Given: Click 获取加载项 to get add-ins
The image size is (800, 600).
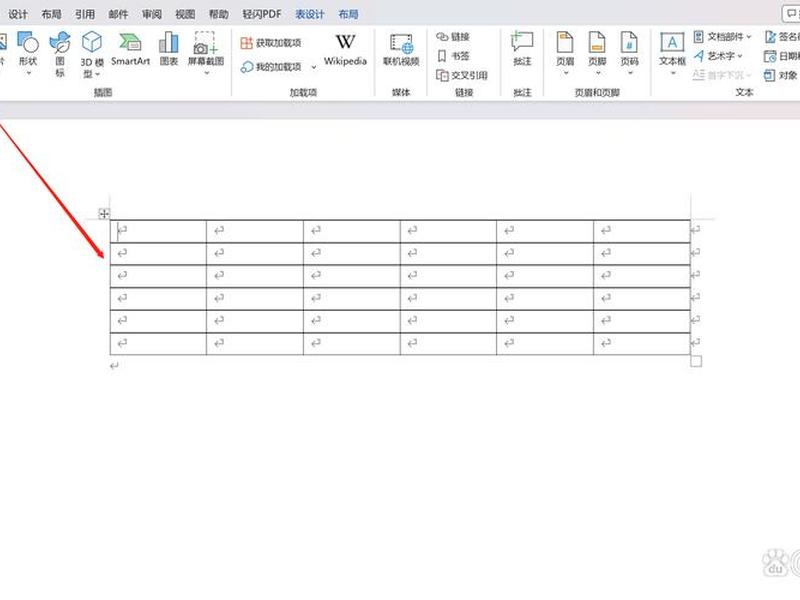Looking at the screenshot, I should [x=271, y=43].
